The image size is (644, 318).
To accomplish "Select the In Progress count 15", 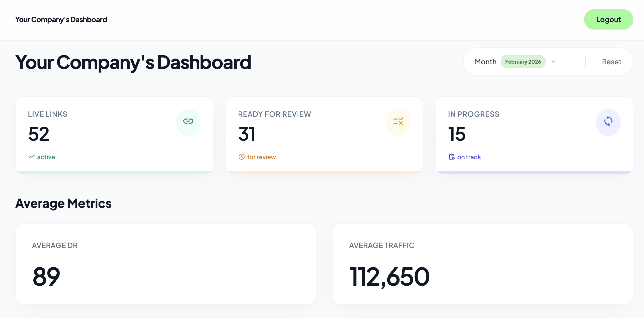I will point(457,134).
